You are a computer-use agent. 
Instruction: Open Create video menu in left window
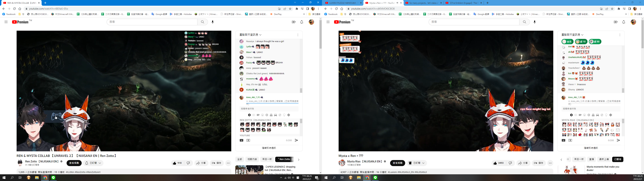(x=293, y=22)
